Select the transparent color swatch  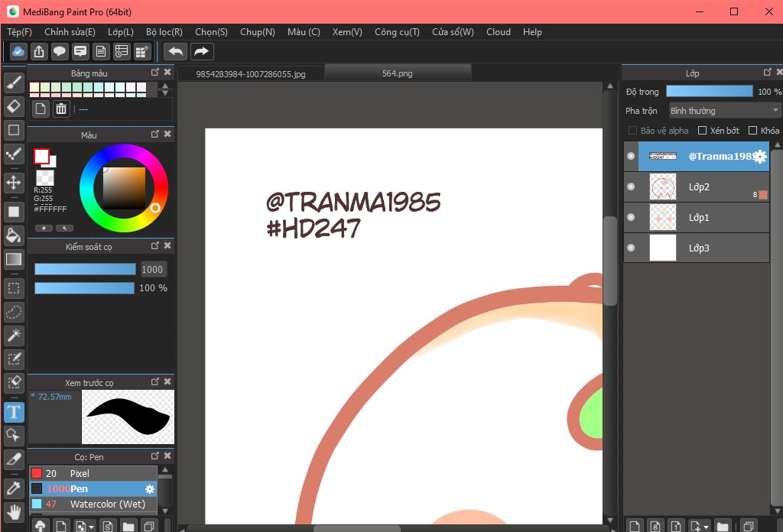45,177
